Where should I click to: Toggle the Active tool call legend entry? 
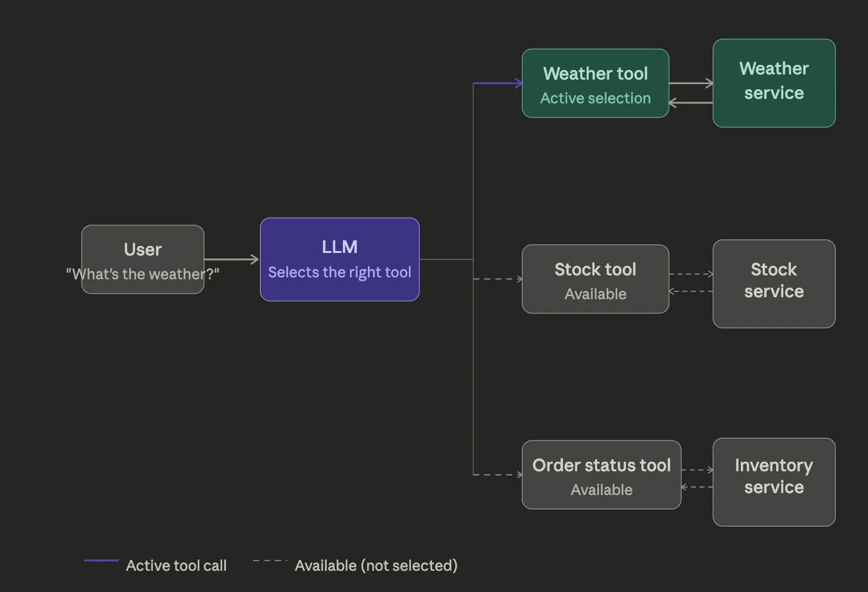coord(176,565)
